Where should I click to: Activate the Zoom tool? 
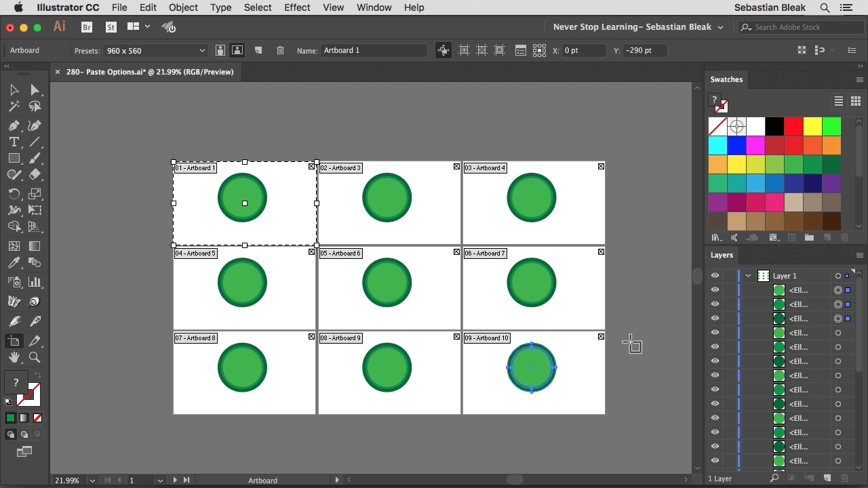point(35,357)
